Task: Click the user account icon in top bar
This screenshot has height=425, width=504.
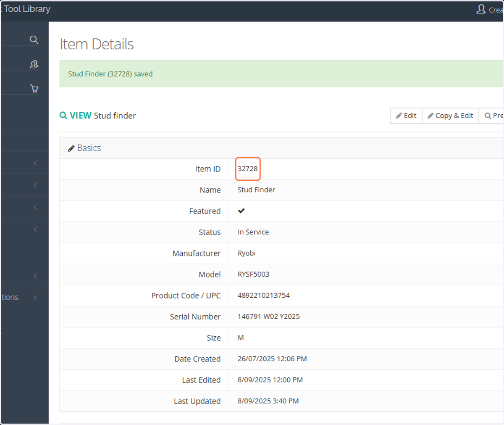Action: (481, 9)
